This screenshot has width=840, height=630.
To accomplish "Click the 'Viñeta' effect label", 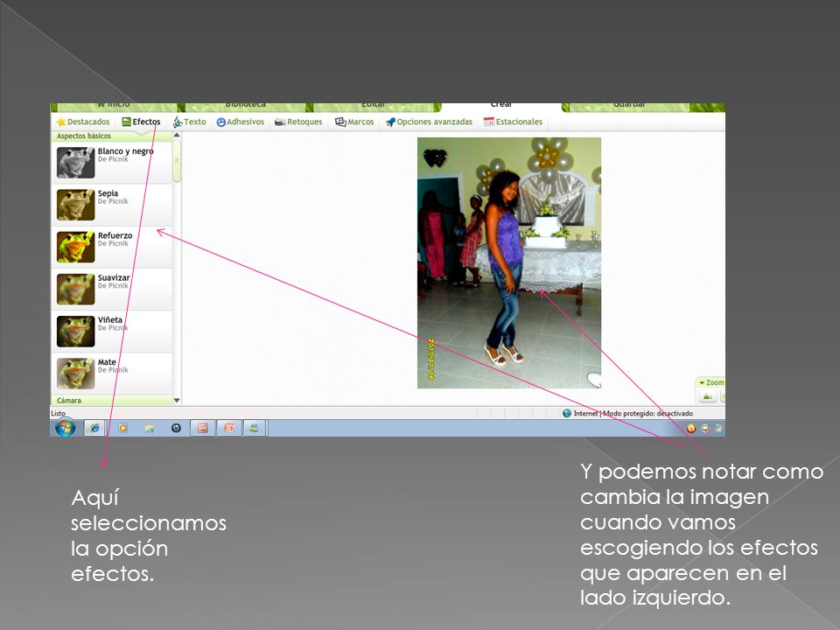I will coord(110,320).
